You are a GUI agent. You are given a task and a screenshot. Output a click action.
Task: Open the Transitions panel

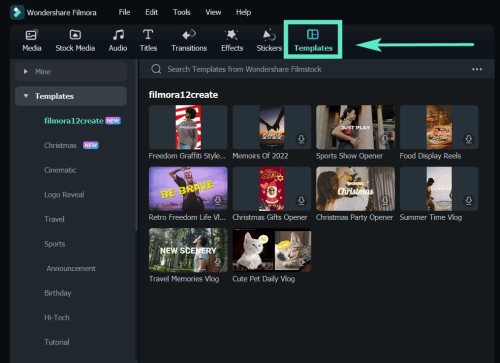[189, 35]
